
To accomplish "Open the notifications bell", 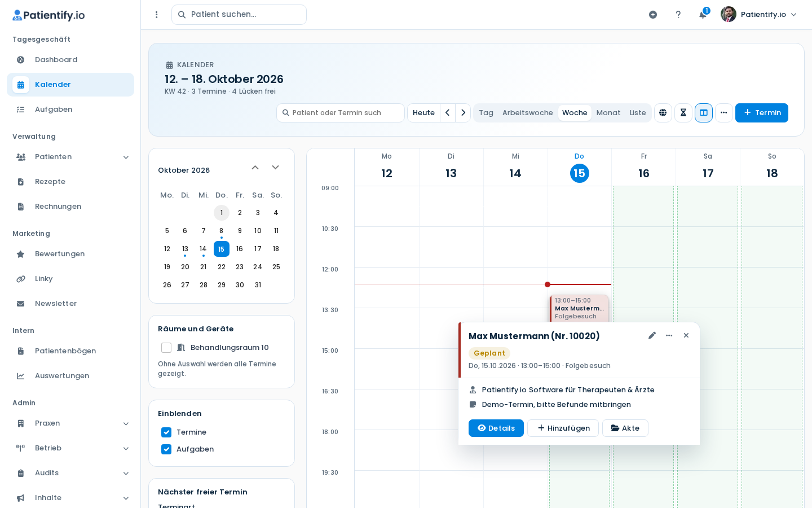I will point(703,15).
